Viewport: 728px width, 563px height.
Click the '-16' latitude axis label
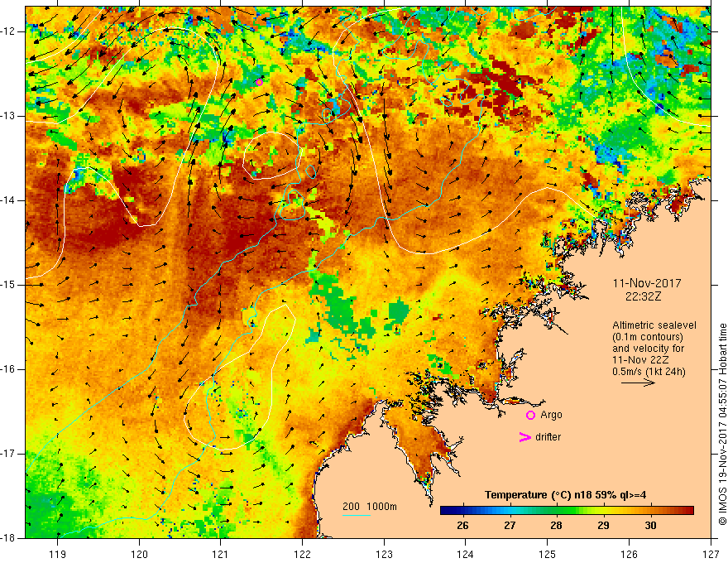click(8, 369)
